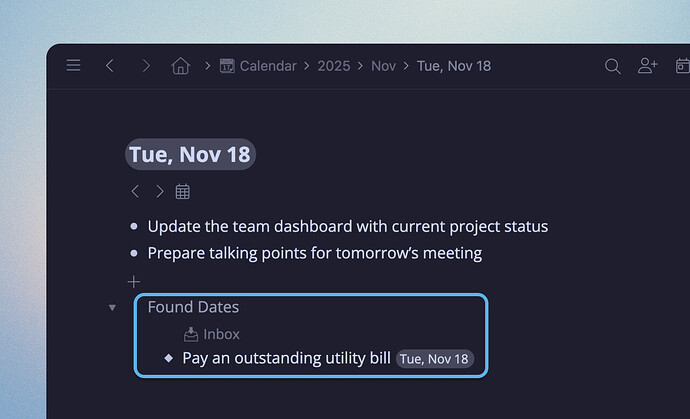Click the Tue, Nov 18 date tag

click(435, 358)
